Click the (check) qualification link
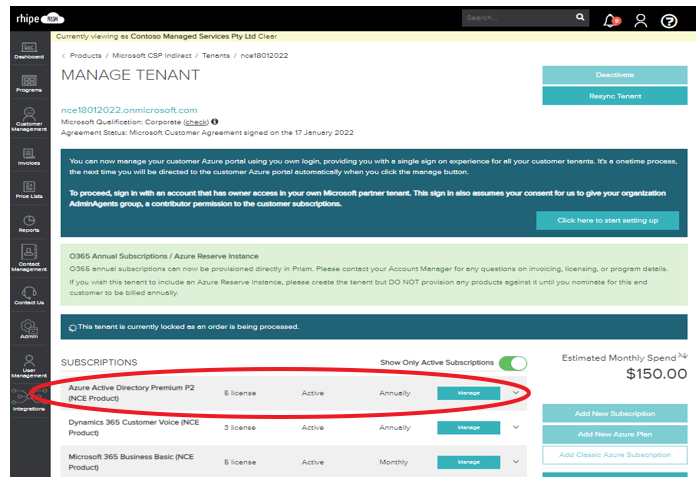 [196, 122]
